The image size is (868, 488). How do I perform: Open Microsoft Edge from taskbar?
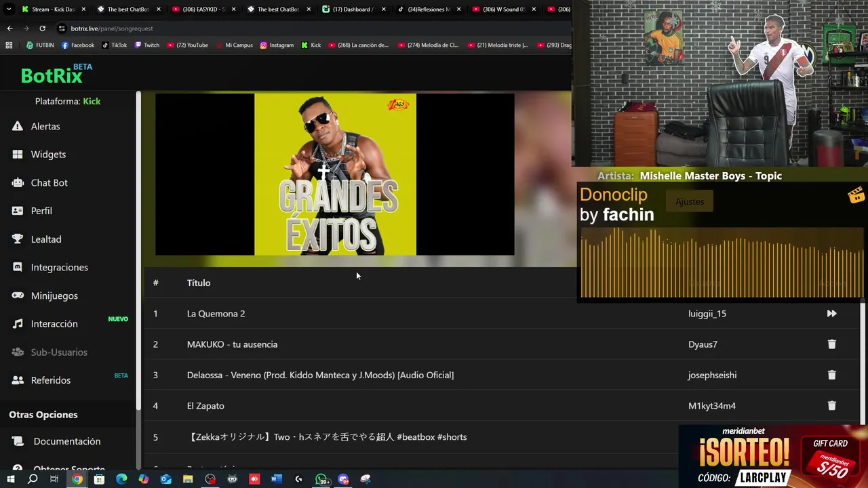coord(121,479)
